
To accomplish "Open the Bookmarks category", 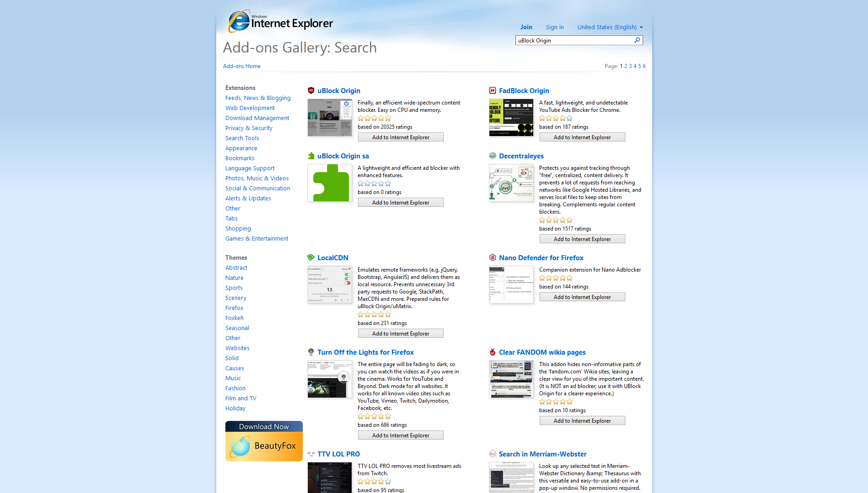I will coord(240,158).
